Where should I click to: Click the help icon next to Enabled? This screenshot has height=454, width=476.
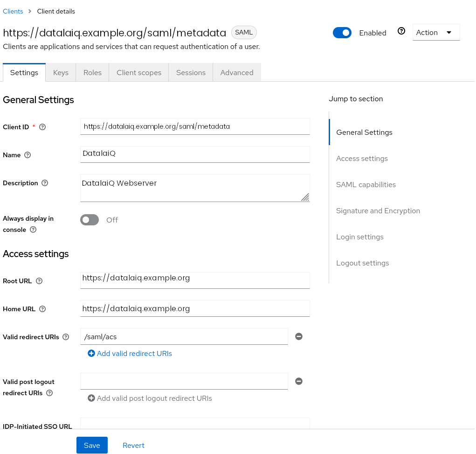pos(401,31)
